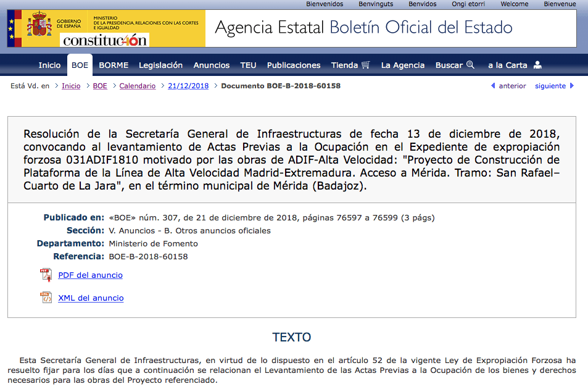Click the right arrow after siguiente
The width and height of the screenshot is (588, 389).
tap(572, 86)
